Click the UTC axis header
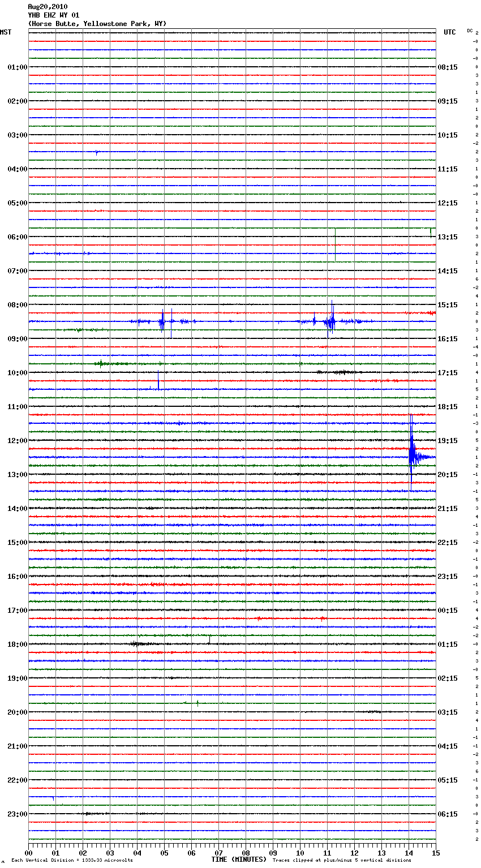This screenshot has height=868, width=481. point(450,32)
